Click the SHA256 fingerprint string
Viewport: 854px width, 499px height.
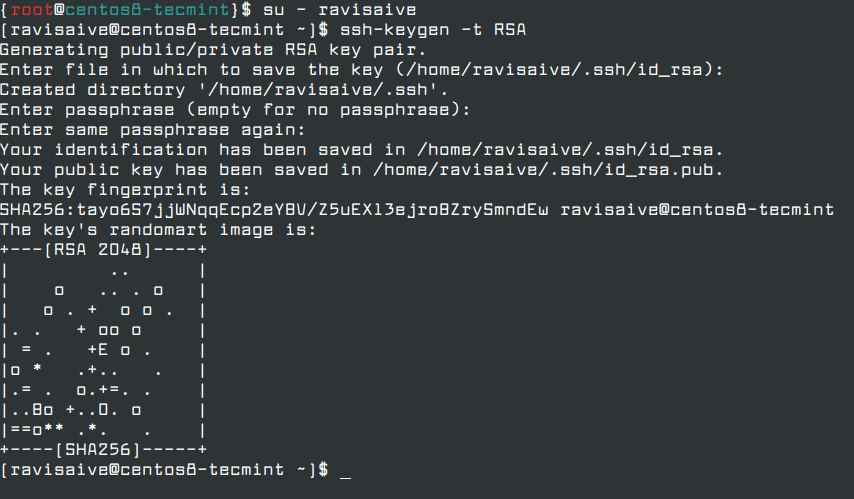click(274, 210)
